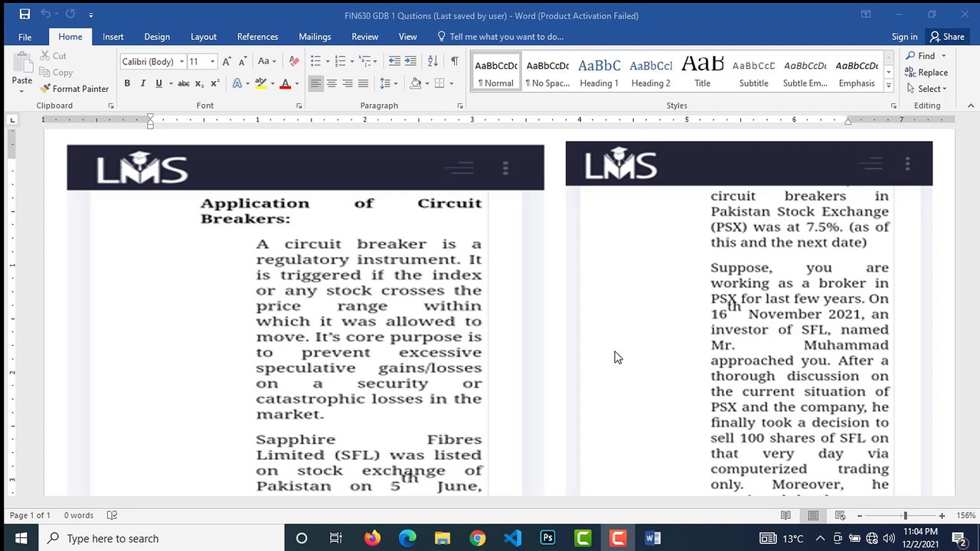Increase indent of the paragraph
Viewport: 980px width, 551px height.
tap(410, 61)
